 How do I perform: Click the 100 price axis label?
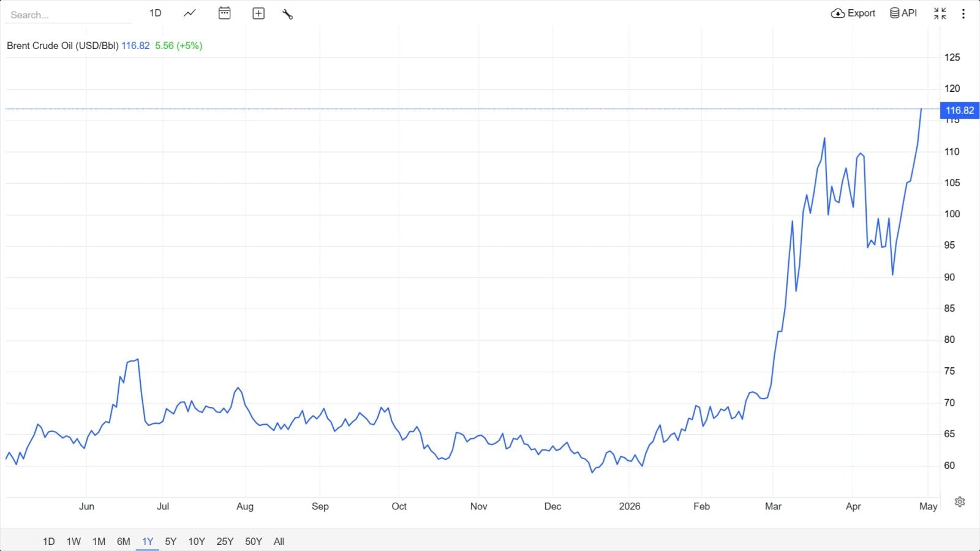click(952, 214)
